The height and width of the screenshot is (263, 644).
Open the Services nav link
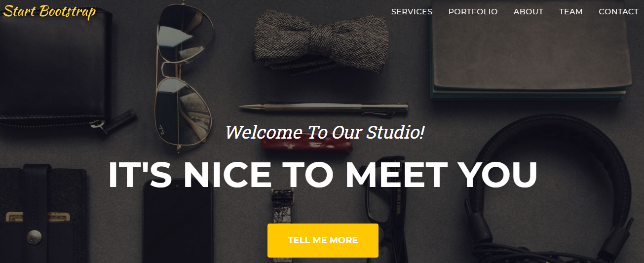(x=412, y=11)
